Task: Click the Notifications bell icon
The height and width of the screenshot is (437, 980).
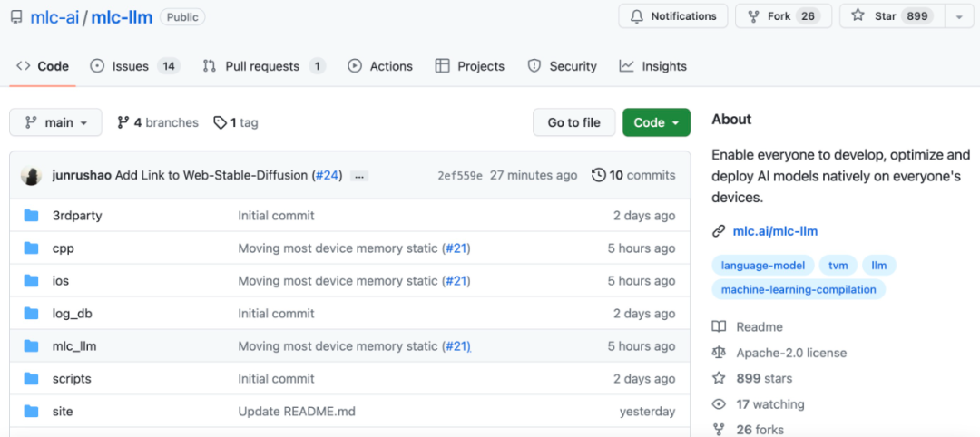Action: point(637,16)
